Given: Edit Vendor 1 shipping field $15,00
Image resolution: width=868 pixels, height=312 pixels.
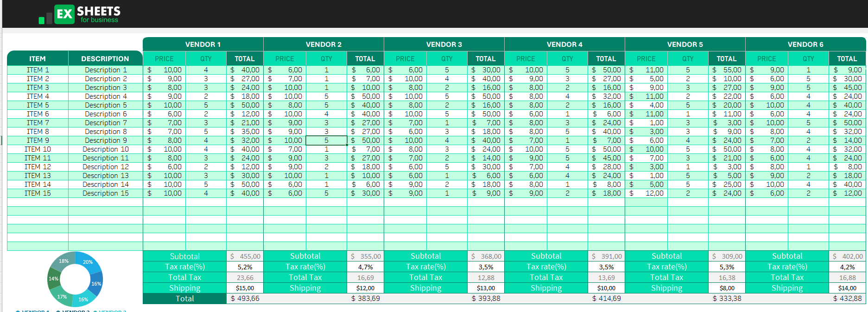Looking at the screenshot, I should [x=245, y=288].
